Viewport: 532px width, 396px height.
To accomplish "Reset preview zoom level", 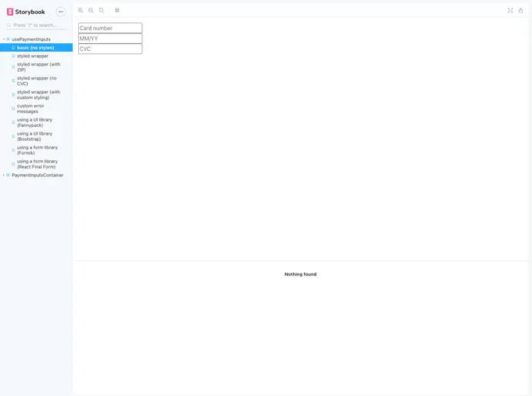I will [101, 11].
